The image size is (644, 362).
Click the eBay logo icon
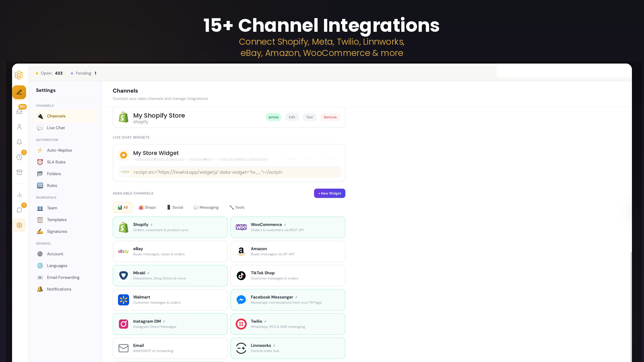click(x=124, y=251)
